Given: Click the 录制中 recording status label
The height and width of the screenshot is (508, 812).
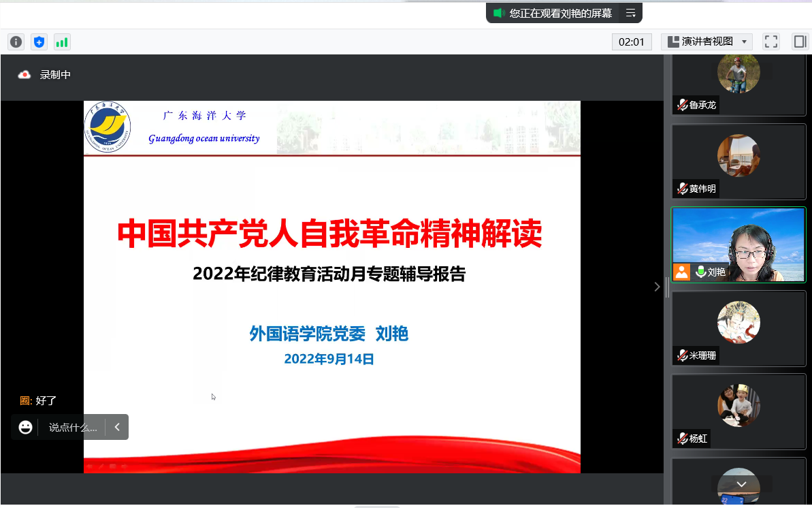Looking at the screenshot, I should click(x=55, y=75).
